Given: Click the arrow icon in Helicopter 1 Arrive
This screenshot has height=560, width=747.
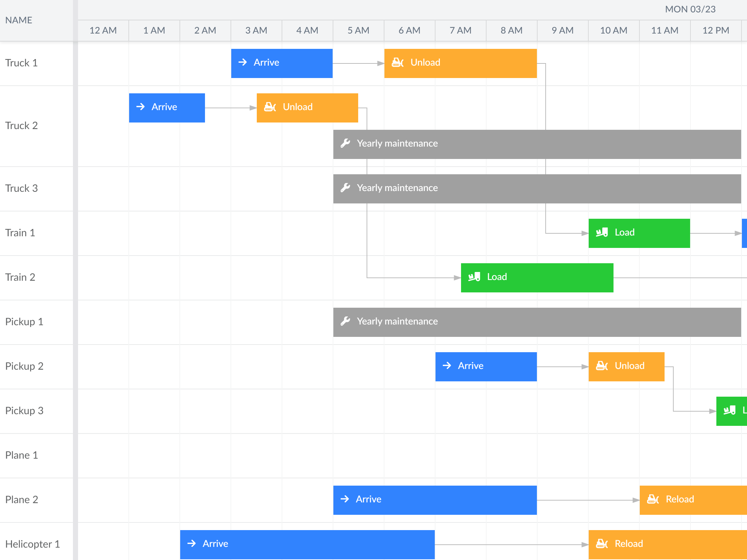Looking at the screenshot, I should pyautogui.click(x=191, y=544).
